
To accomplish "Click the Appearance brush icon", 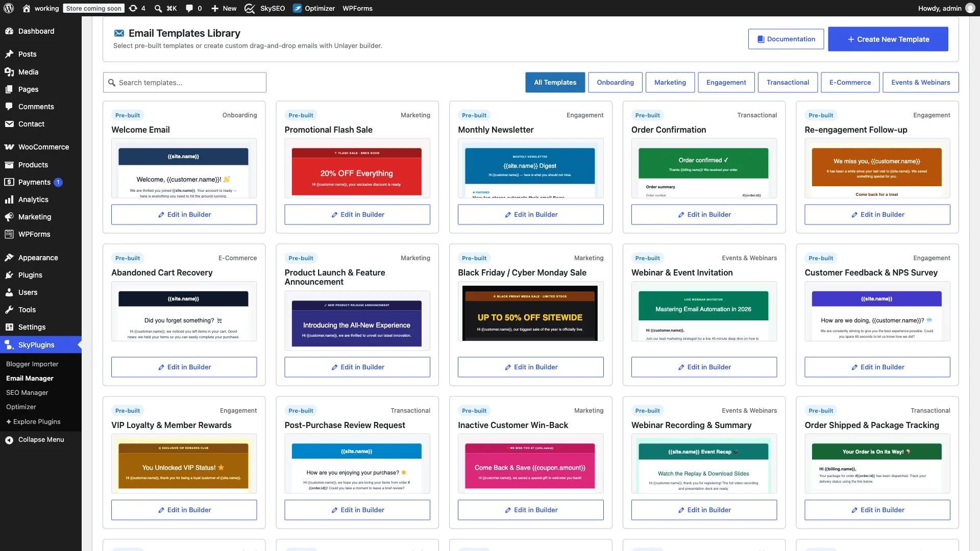I will (9, 258).
